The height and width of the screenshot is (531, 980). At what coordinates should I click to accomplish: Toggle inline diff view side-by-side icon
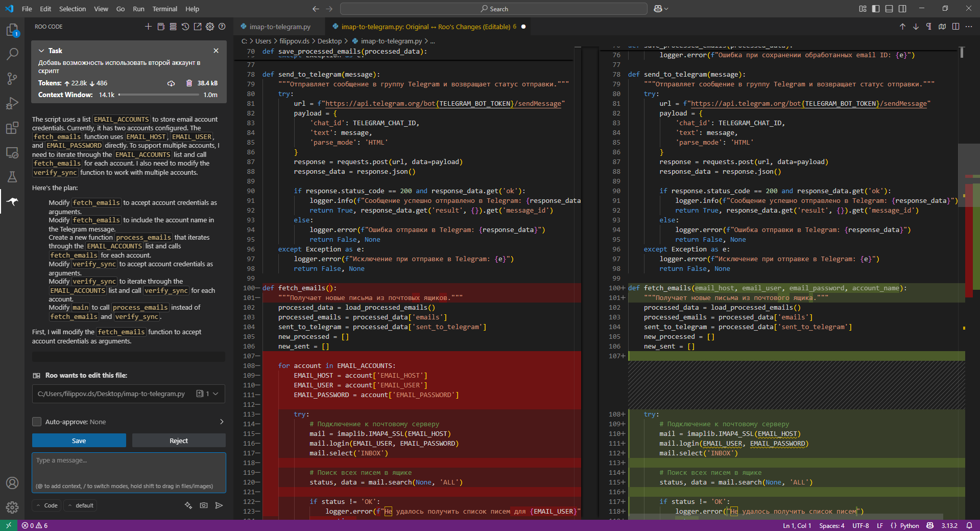coord(955,27)
